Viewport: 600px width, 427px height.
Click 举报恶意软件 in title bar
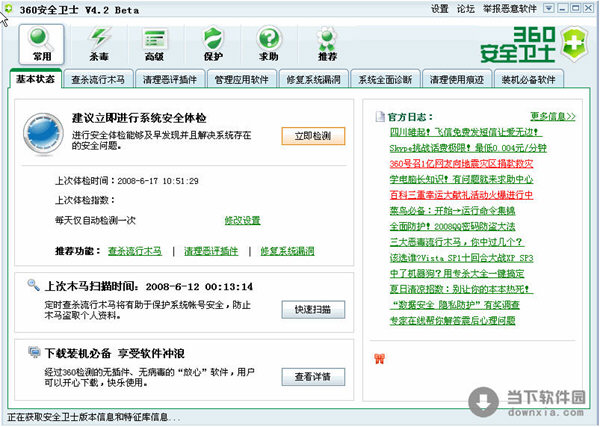pyautogui.click(x=510, y=9)
